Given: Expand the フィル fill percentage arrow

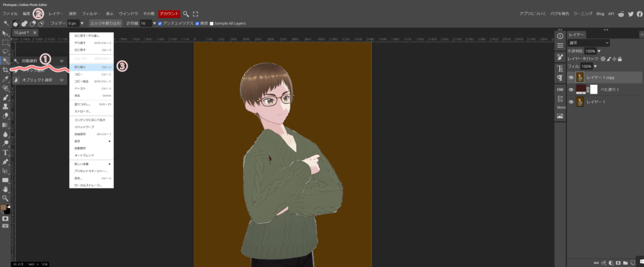Looking at the screenshot, I should [x=596, y=66].
